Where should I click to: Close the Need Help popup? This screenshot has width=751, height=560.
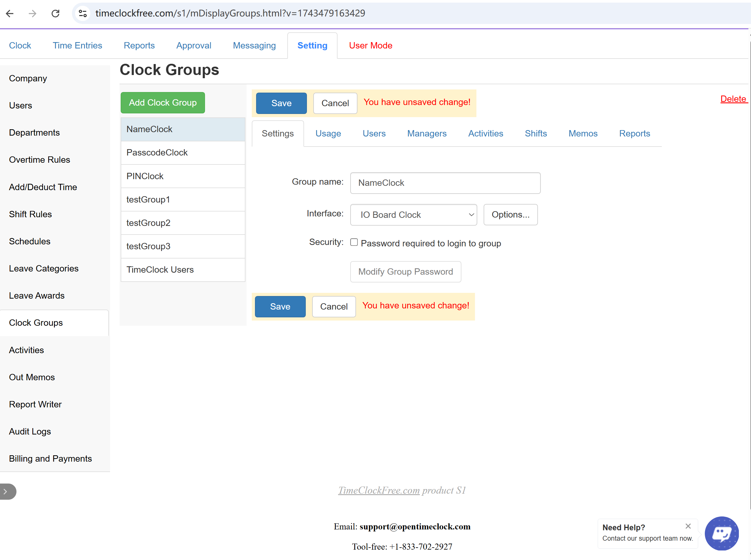(x=688, y=526)
